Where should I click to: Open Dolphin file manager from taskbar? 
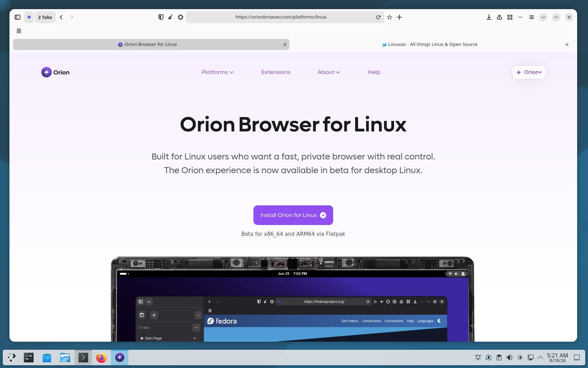(65, 357)
